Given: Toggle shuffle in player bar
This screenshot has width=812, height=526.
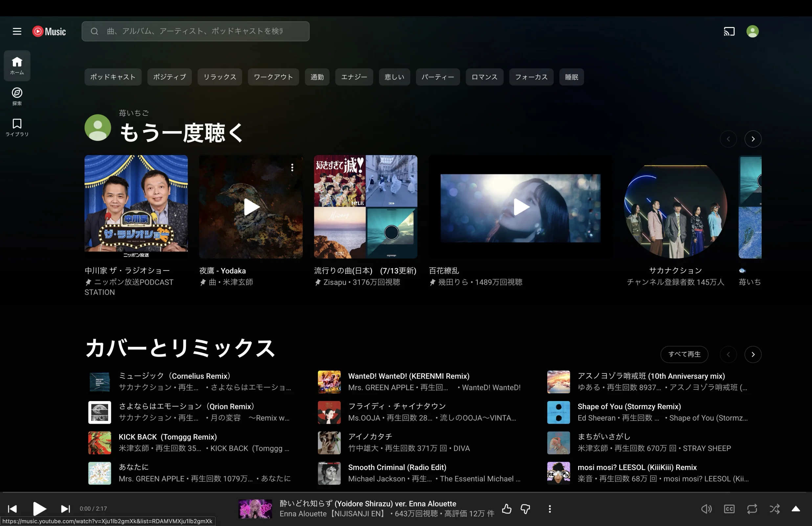Looking at the screenshot, I should pyautogui.click(x=775, y=509).
